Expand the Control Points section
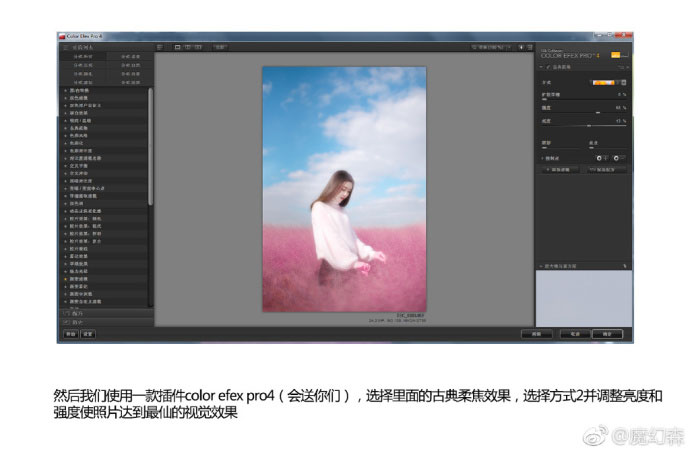 pyautogui.click(x=543, y=158)
